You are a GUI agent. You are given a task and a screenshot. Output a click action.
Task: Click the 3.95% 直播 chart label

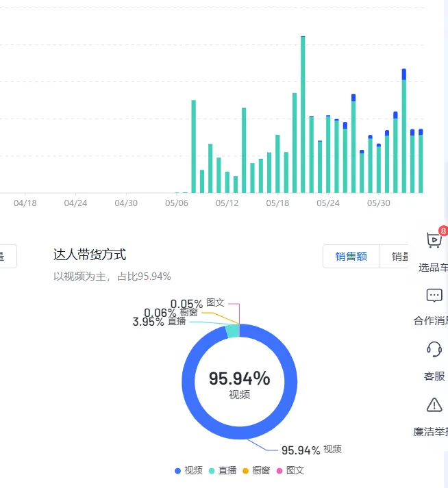click(x=159, y=322)
